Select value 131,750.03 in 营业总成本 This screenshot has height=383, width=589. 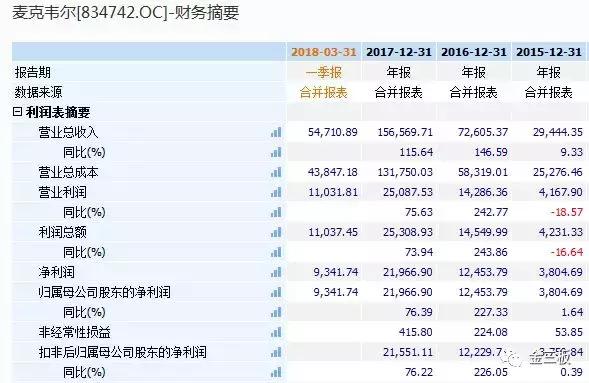405,172
